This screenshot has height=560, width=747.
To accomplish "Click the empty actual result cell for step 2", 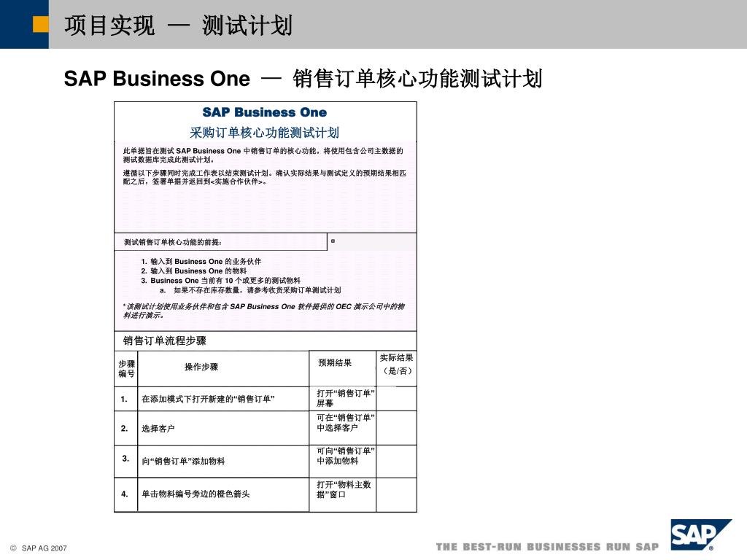I will (396, 428).
